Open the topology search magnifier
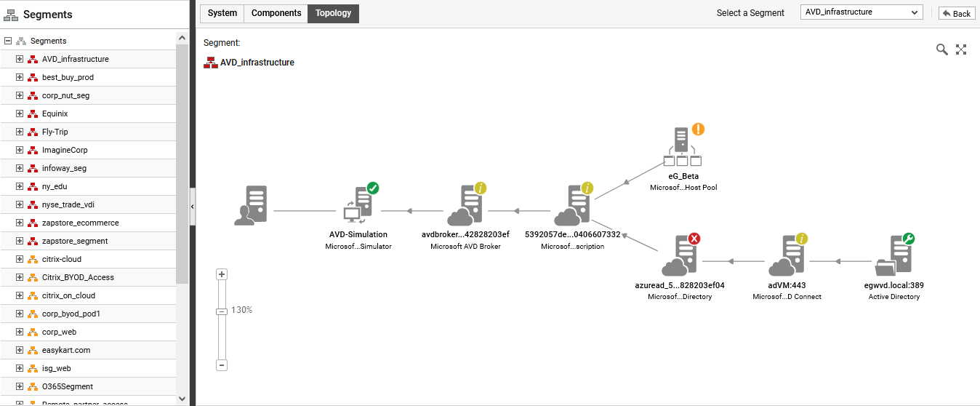 point(941,49)
